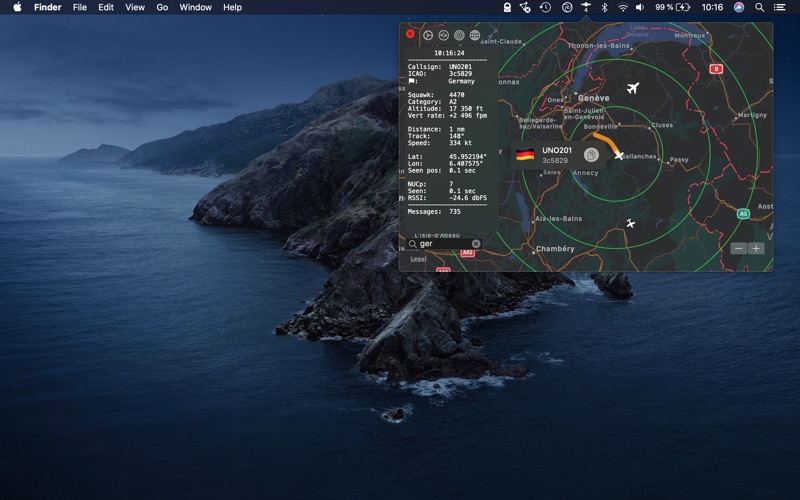Viewport: 800px width, 500px height.
Task: Click the 99 % battery status
Action: click(x=672, y=7)
